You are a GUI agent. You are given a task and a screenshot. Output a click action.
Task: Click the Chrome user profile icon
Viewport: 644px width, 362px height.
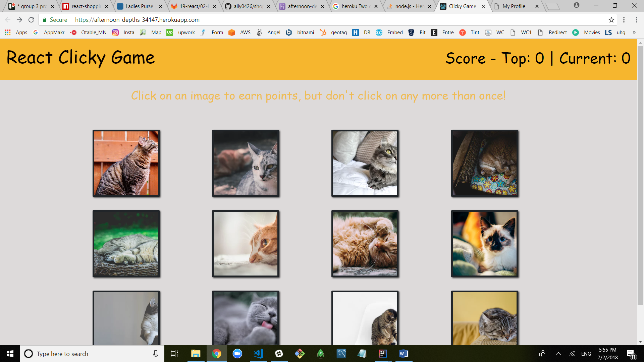tap(576, 5)
